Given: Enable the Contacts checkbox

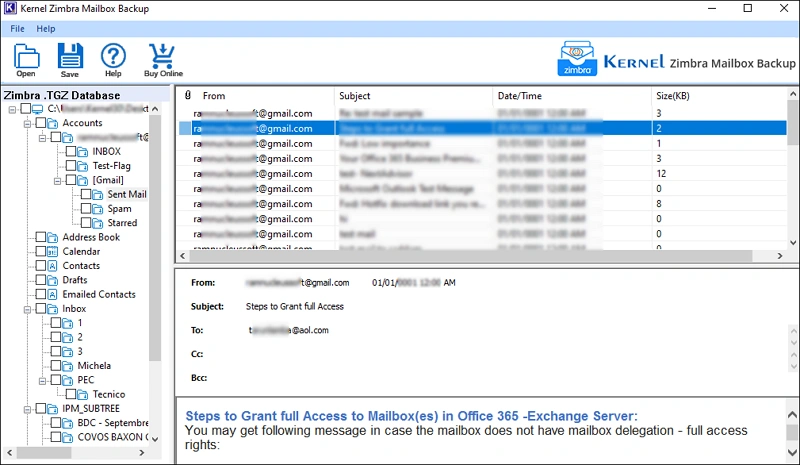Looking at the screenshot, I should (41, 266).
